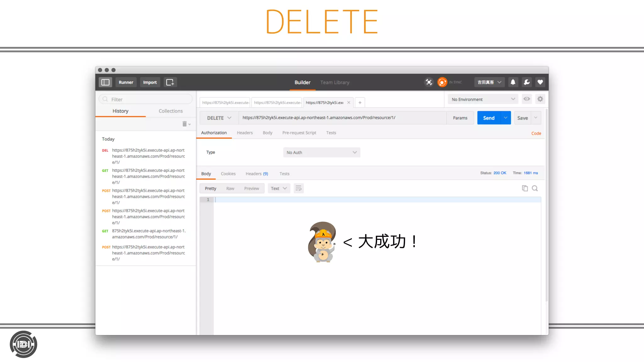Click the right vertical scrollbar
644x362 pixels.
click(x=547, y=206)
